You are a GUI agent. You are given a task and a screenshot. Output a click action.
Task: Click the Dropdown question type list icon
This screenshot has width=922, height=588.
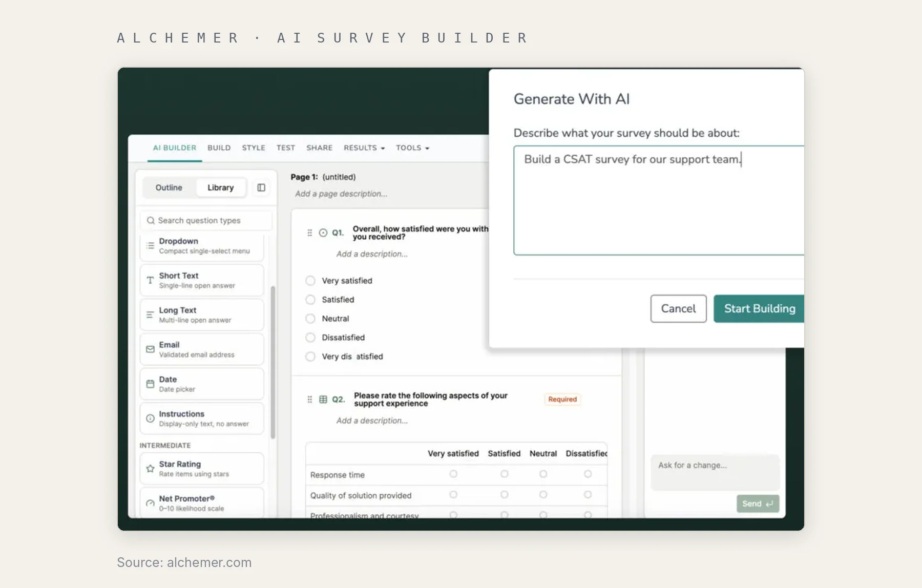tap(150, 246)
